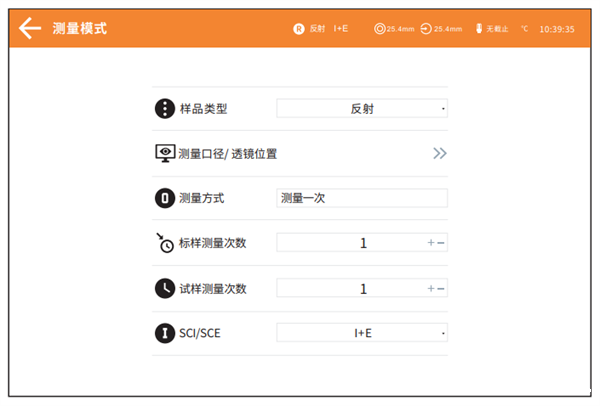The width and height of the screenshot is (600, 406).
Task: Open the SCI/SCE dropdown showing I+E
Action: point(361,333)
